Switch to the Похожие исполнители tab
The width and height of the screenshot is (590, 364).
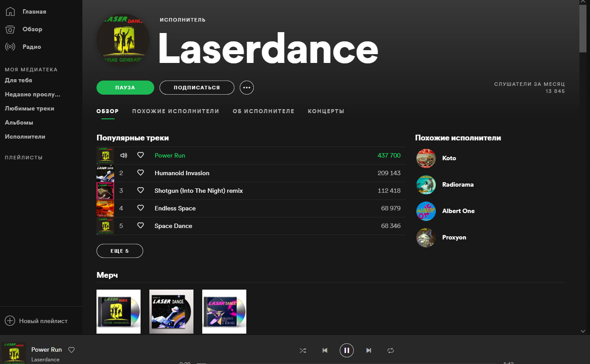[176, 111]
